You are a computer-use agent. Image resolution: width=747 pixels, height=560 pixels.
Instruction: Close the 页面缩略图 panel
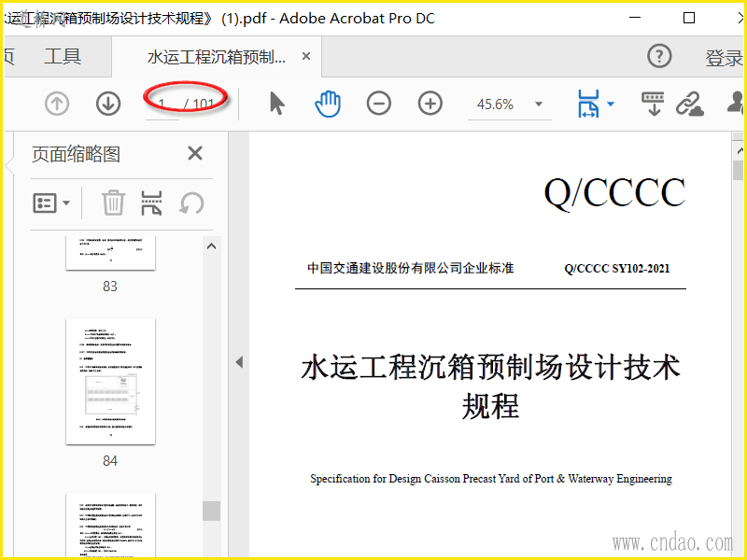[x=195, y=153]
